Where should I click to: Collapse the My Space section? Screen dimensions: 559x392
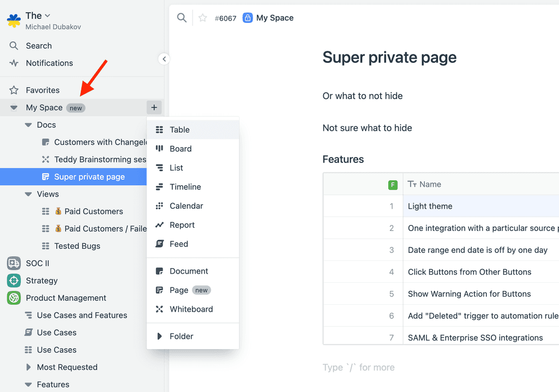14,108
